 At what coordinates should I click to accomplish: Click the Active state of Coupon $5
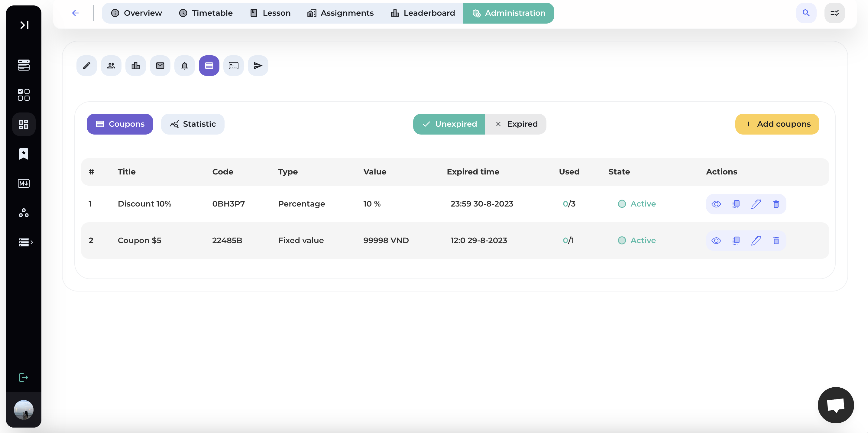(x=637, y=240)
